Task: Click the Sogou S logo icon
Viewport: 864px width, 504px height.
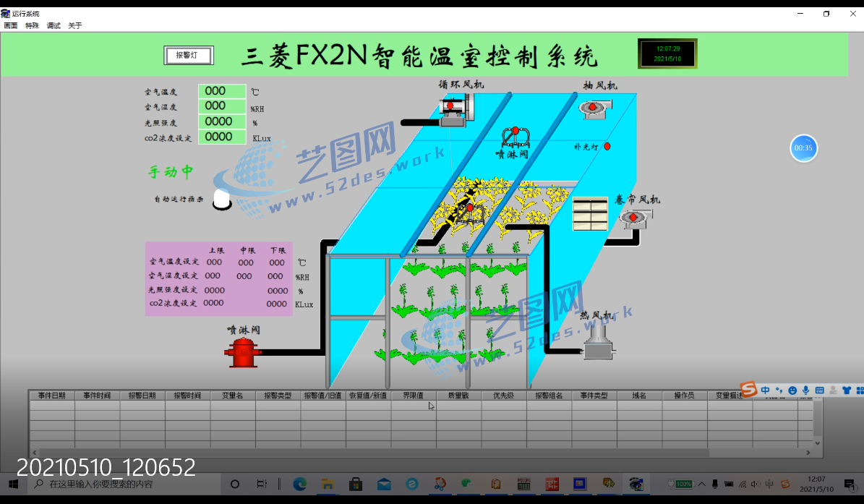Action: coord(748,389)
